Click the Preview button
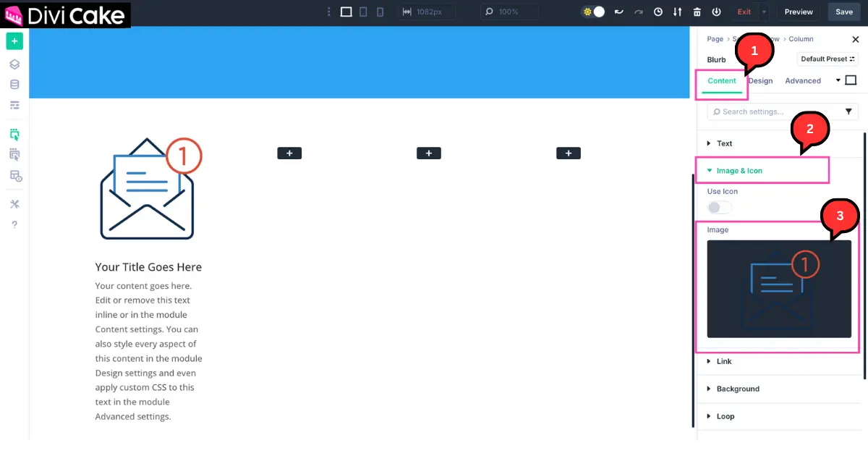The image size is (868, 456). [x=799, y=12]
